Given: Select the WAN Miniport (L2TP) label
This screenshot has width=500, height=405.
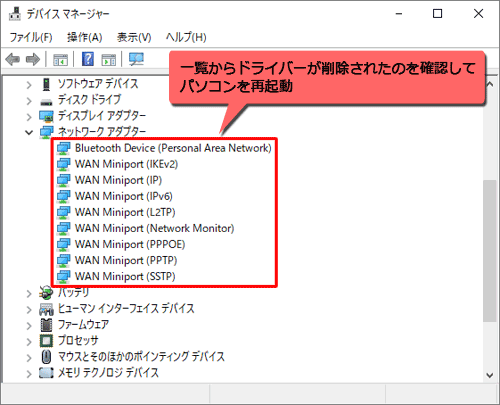Looking at the screenshot, I should point(125,212).
